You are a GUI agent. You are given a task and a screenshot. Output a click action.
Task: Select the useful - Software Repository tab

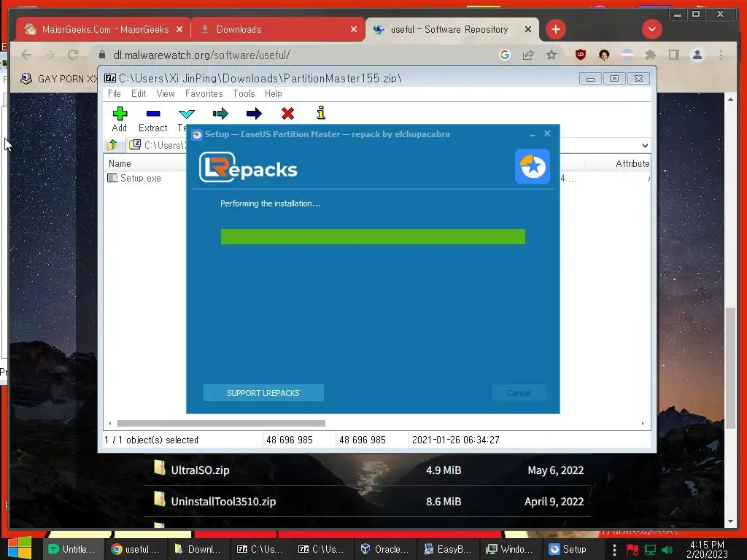452,29
